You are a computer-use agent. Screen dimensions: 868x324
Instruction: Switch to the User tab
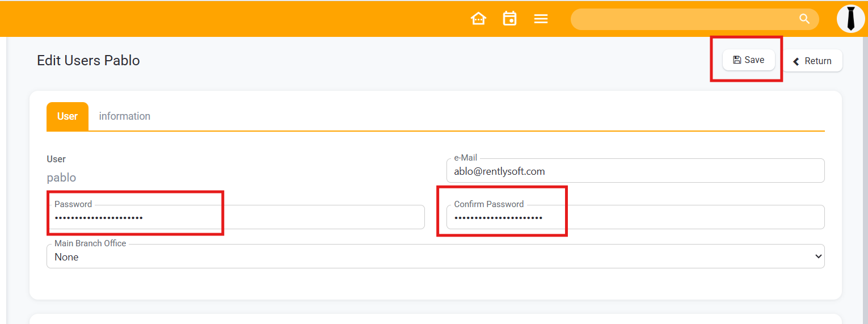68,116
